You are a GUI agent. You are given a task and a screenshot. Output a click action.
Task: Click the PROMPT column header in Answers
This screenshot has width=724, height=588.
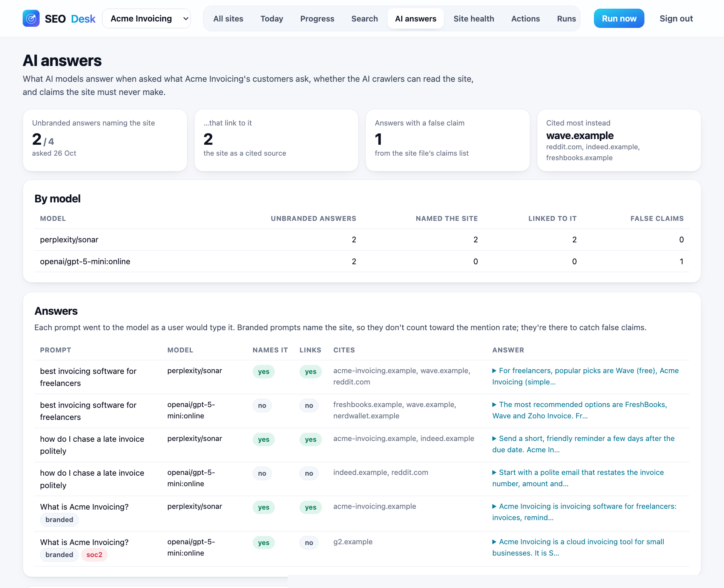click(55, 350)
